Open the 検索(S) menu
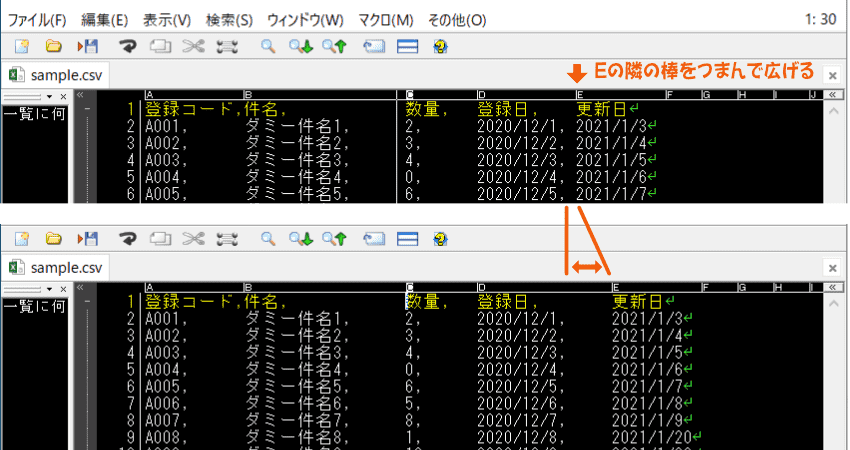850x450 pixels. [x=229, y=20]
